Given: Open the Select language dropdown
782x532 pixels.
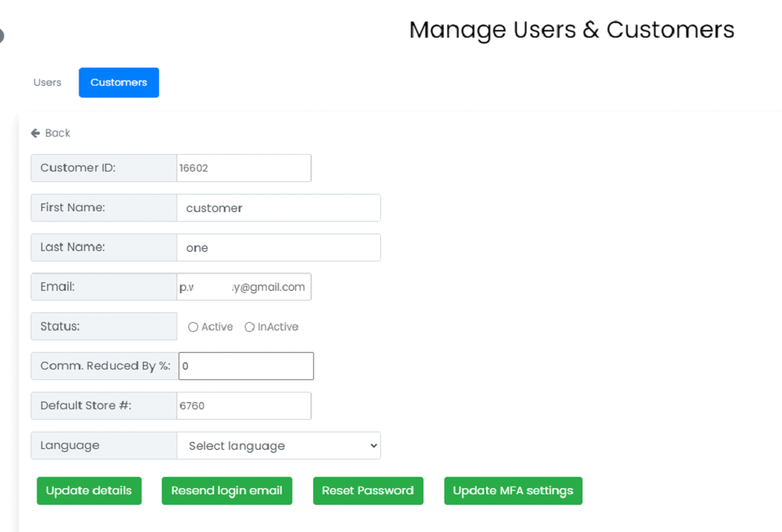Looking at the screenshot, I should (x=278, y=446).
